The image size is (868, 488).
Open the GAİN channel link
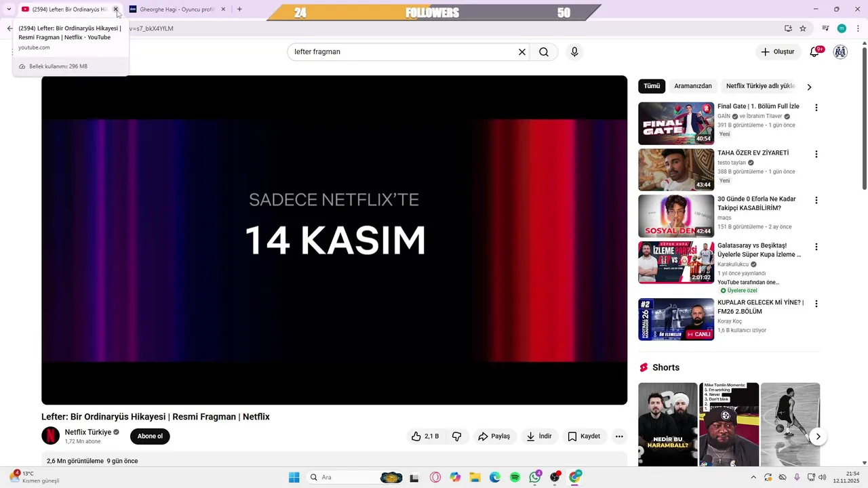[x=724, y=117]
